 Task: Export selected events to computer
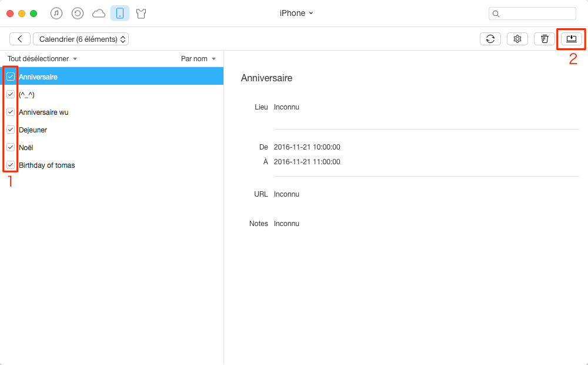(571, 39)
